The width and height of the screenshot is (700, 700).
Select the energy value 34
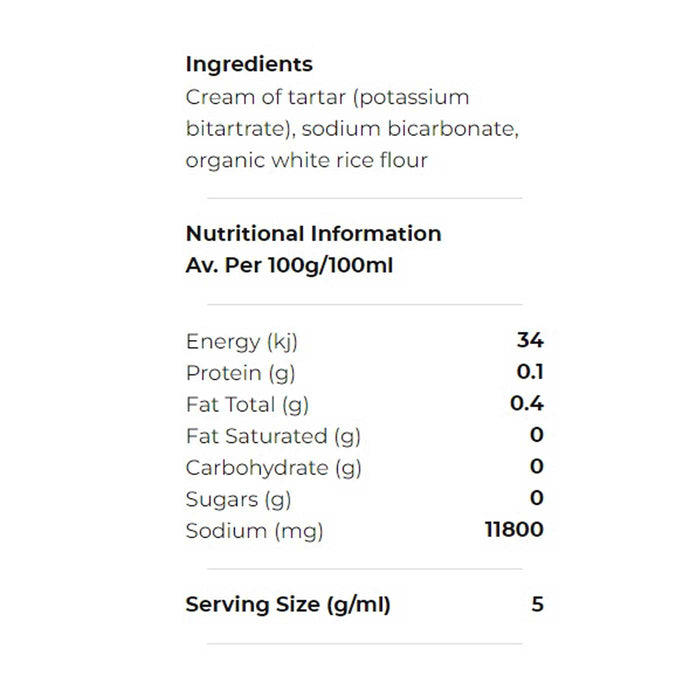530,341
